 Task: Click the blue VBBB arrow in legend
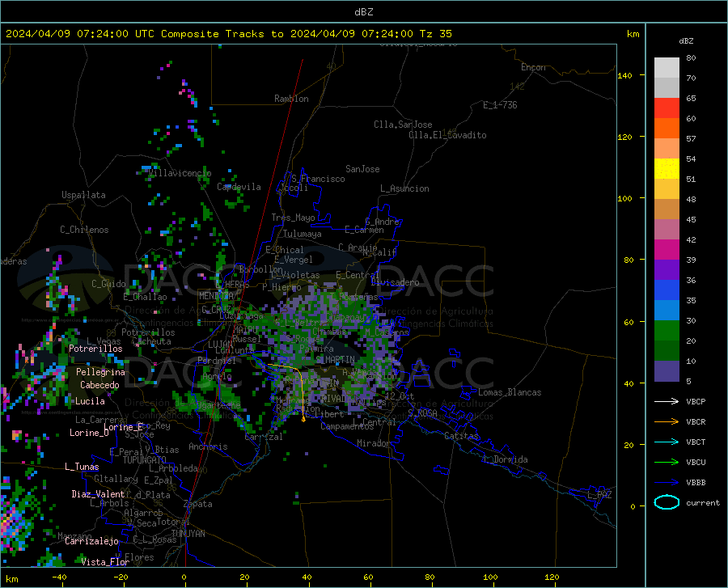[x=667, y=482]
